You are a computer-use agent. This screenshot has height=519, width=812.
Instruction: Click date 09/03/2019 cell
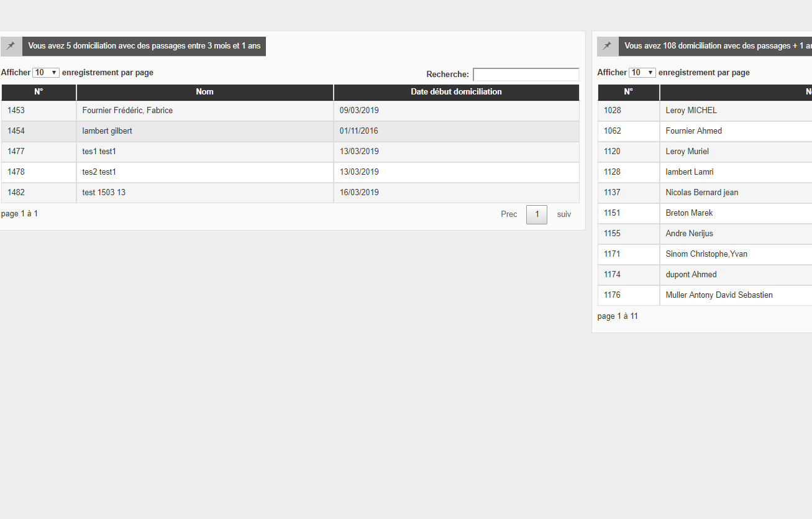[457, 111]
